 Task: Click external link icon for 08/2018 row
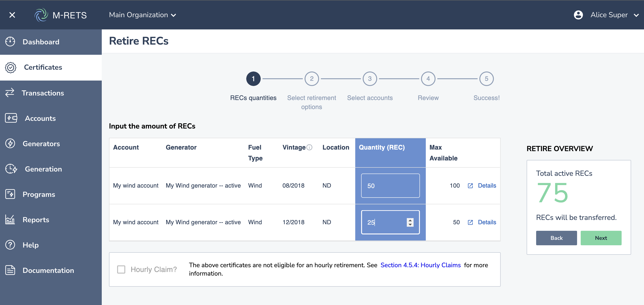[470, 186]
